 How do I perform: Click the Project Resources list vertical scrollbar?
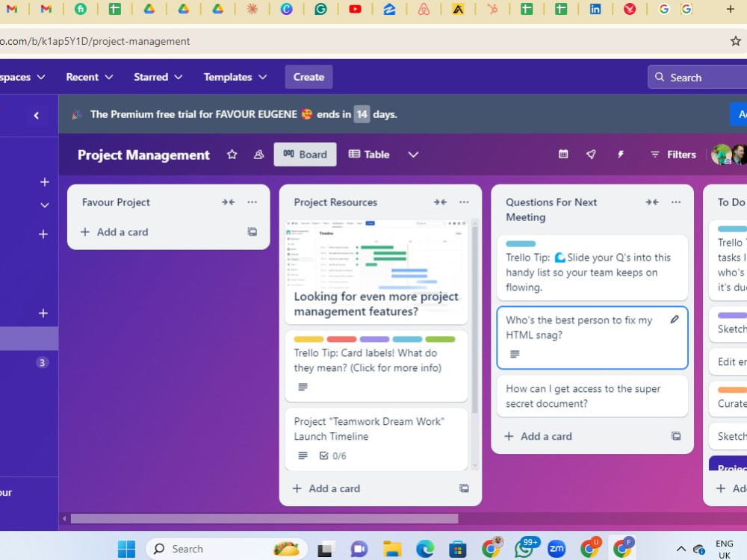[x=475, y=318]
